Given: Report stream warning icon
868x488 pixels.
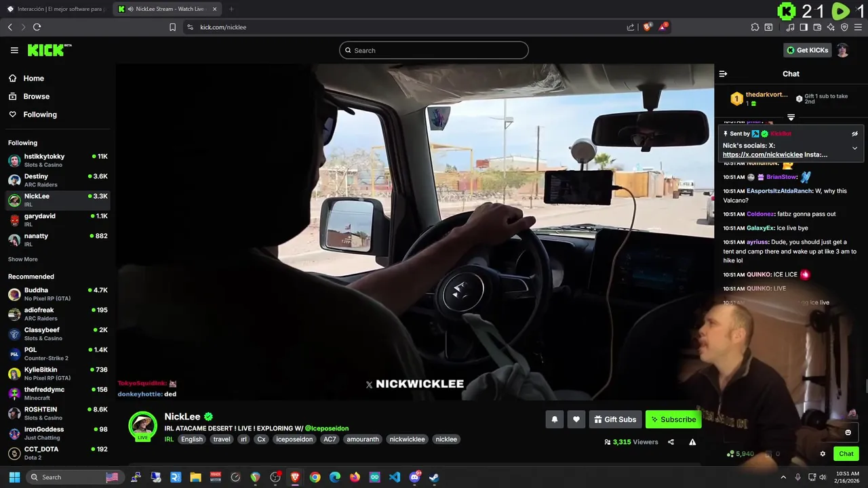Looking at the screenshot, I should click(692, 442).
